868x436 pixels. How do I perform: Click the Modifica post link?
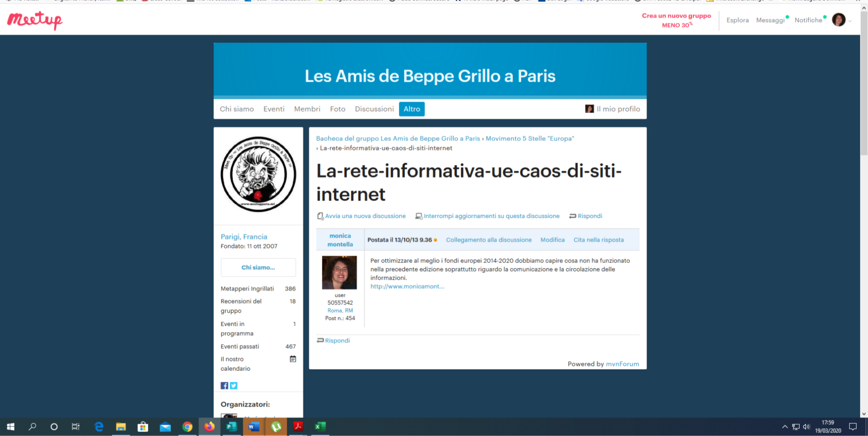(553, 240)
